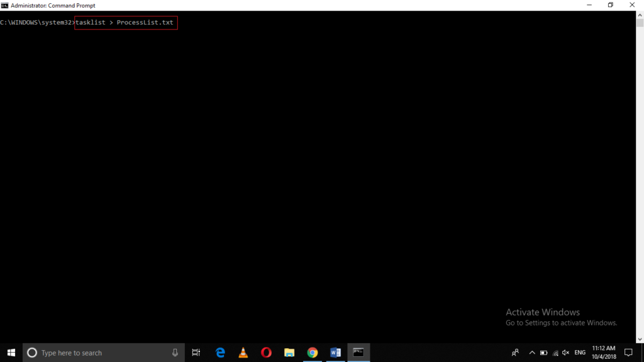Screen dimensions: 644x362
Task: Open the Command Prompt system menu icon
Action: click(5, 5)
